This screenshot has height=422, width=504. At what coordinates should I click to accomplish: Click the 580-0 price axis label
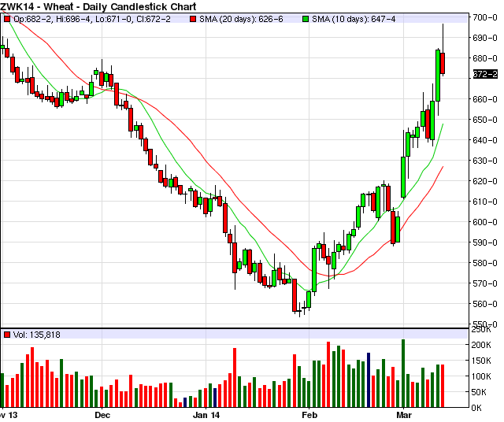(485, 263)
